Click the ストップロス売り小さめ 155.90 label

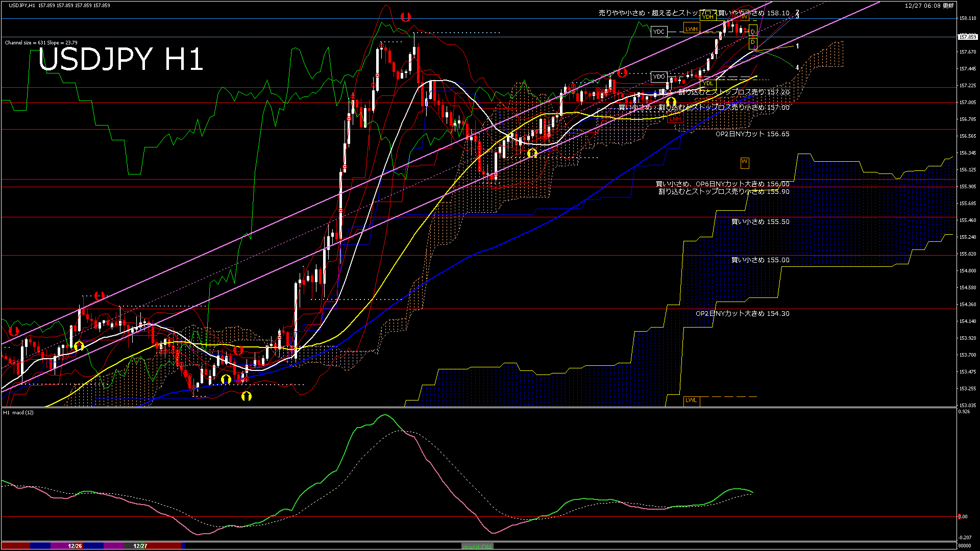pos(724,192)
